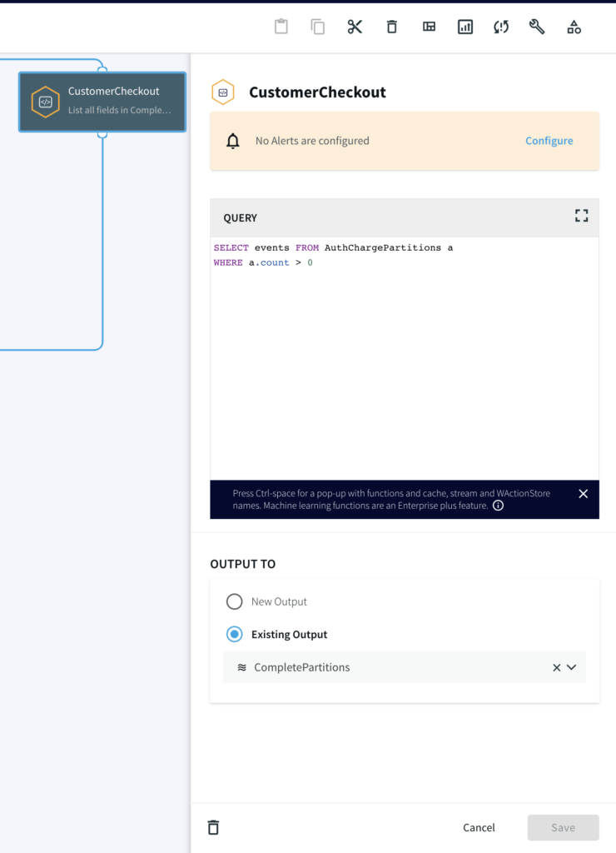Click the trash delete icon in top toolbar
This screenshot has height=853, width=616.
(x=392, y=27)
